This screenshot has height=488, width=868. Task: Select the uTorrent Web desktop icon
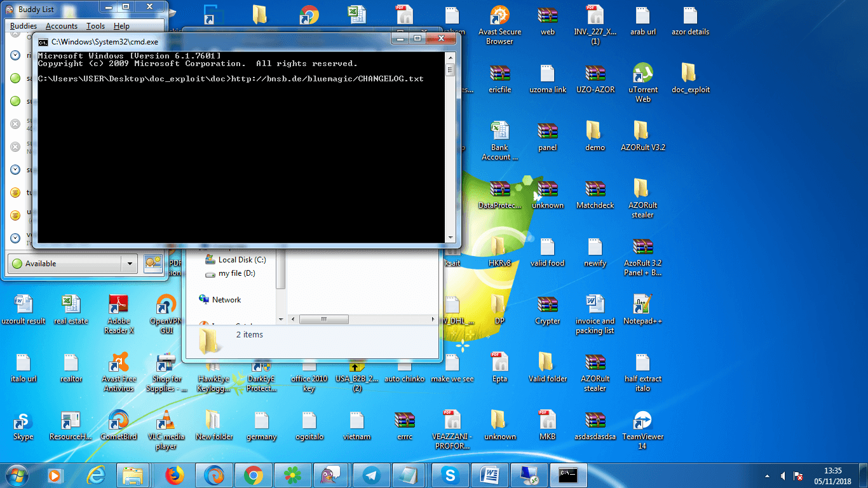click(x=642, y=74)
